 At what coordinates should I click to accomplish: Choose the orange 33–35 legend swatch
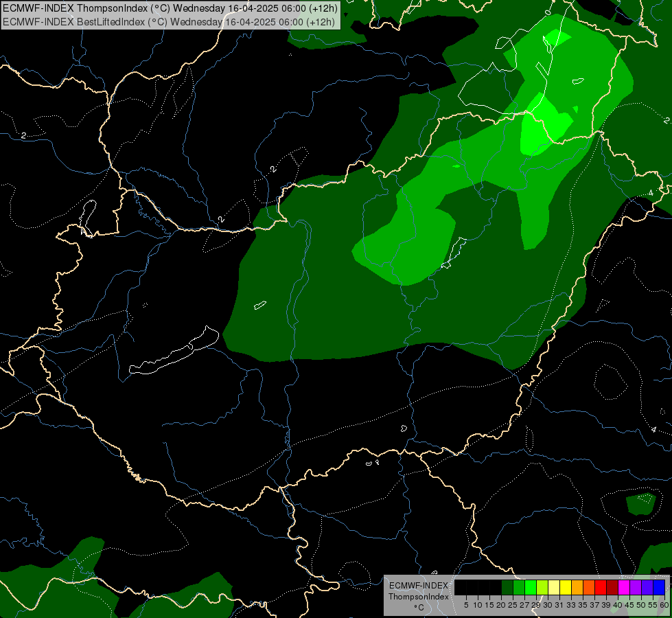pyautogui.click(x=577, y=587)
